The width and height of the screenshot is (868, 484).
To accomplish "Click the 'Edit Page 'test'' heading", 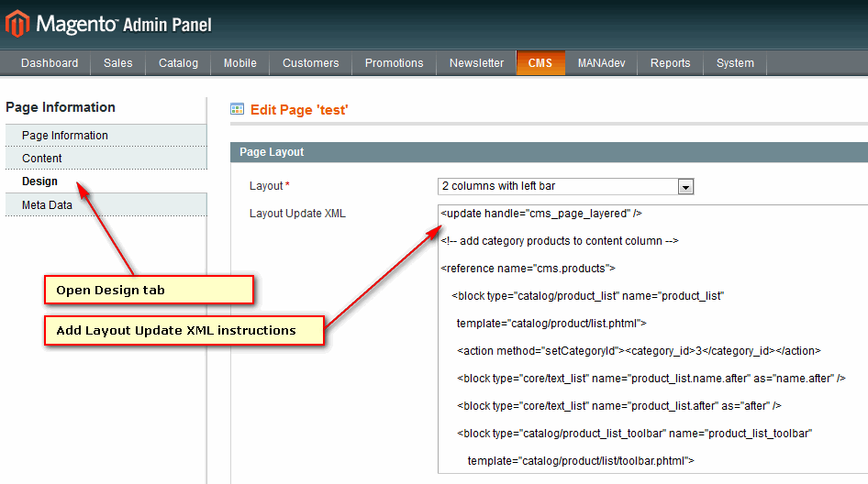I will tap(299, 109).
